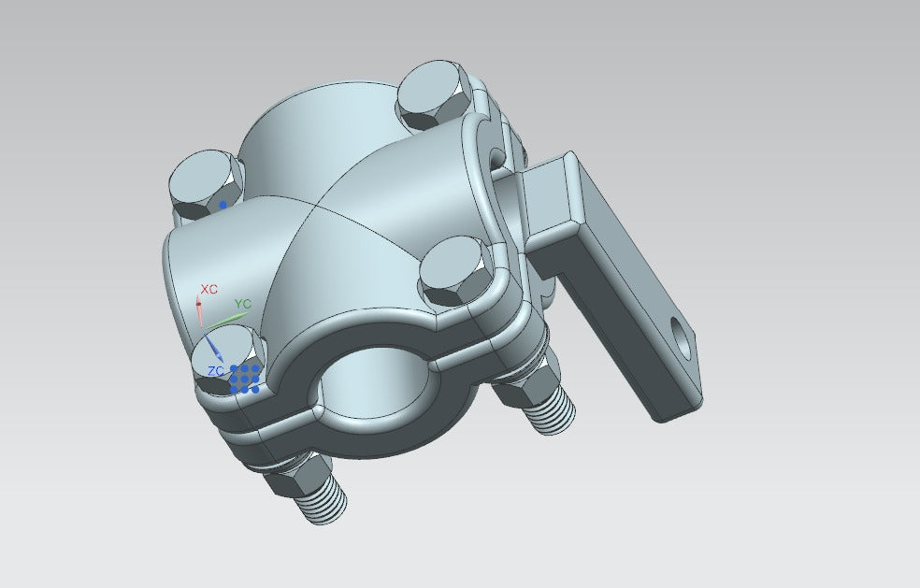The image size is (920, 588).
Task: Select the lowest threaded bolt end of the model
Action: [321, 499]
